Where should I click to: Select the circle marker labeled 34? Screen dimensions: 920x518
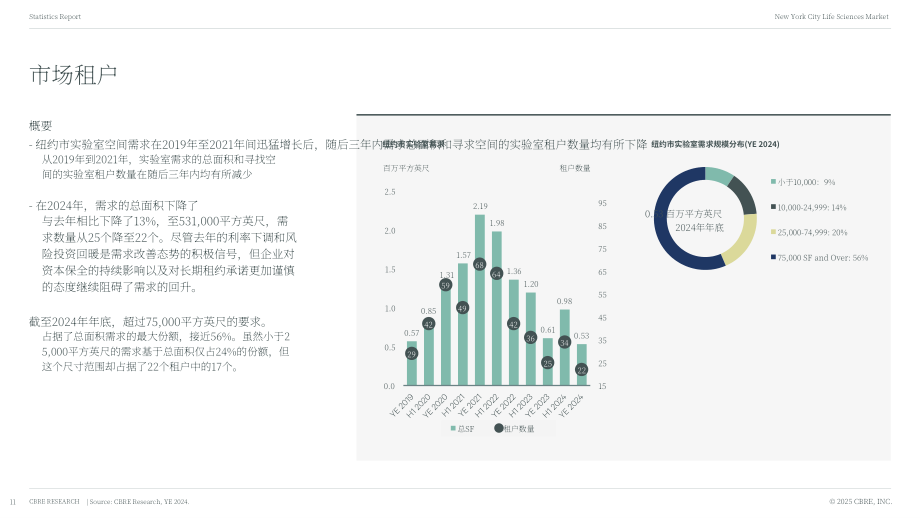[x=564, y=343]
